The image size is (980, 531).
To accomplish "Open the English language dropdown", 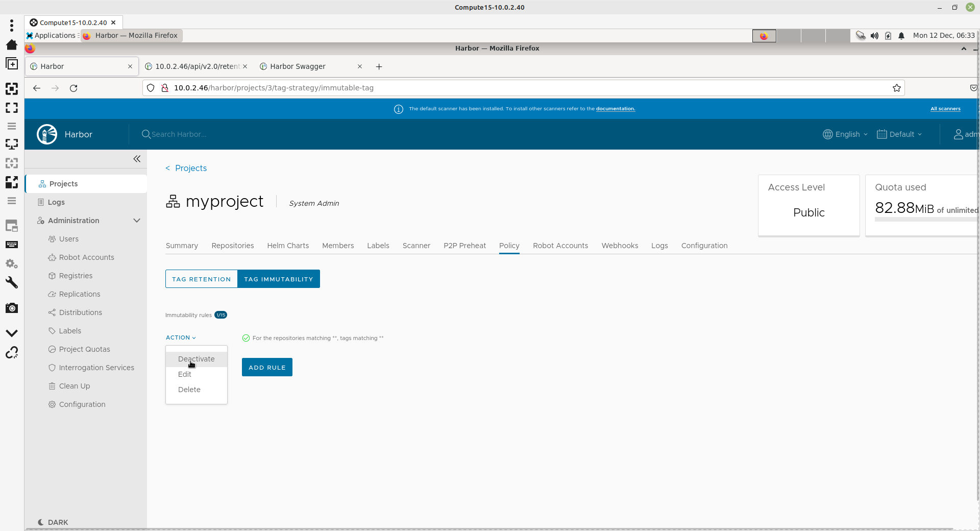I will 845,134.
